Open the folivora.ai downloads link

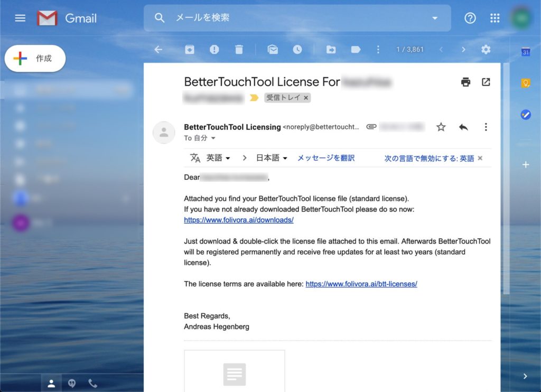pos(239,220)
